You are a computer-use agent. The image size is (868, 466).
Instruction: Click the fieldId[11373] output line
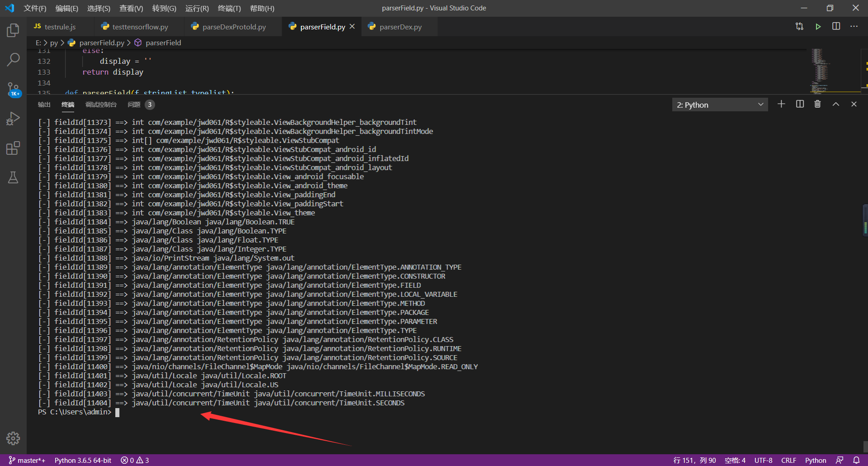pos(227,123)
